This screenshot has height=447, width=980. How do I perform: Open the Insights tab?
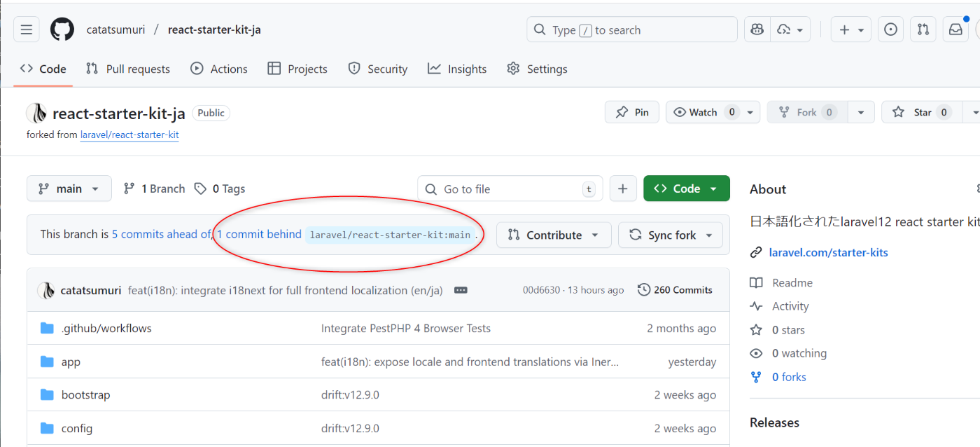pyautogui.click(x=457, y=69)
